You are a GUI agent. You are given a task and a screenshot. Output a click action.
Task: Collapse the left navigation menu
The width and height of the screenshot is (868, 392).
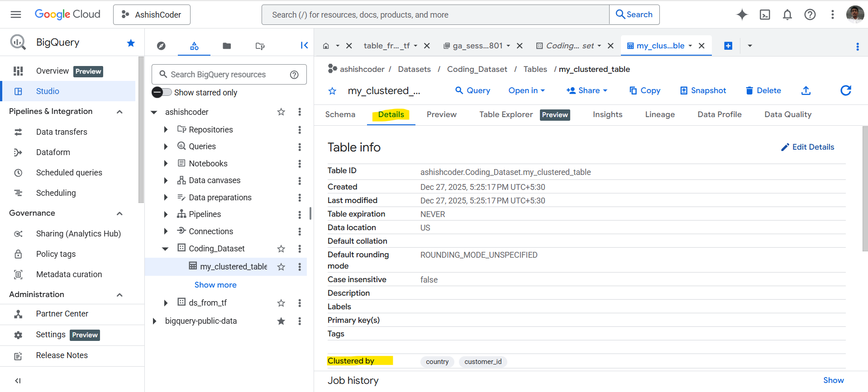(18, 381)
